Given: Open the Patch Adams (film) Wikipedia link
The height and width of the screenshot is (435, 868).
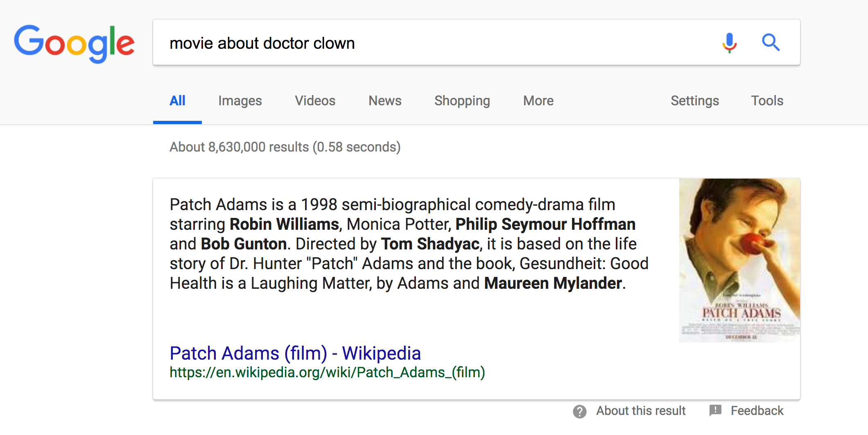Looking at the screenshot, I should pyautogui.click(x=295, y=353).
